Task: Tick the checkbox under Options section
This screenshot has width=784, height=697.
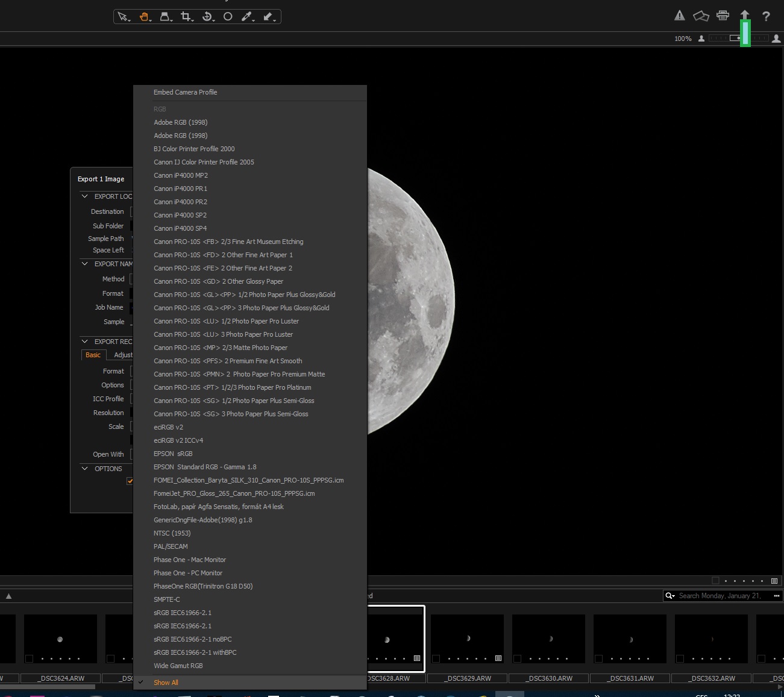Action: click(130, 481)
